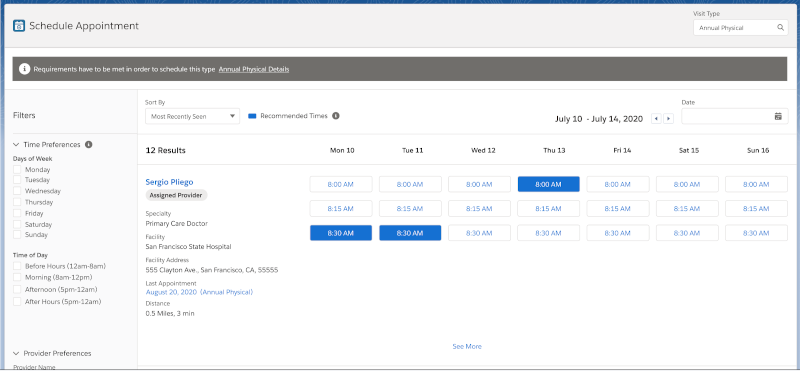Viewport: 800px width, 371px height.
Task: Select Sat 15 at 8:30 AM
Action: pos(687,233)
